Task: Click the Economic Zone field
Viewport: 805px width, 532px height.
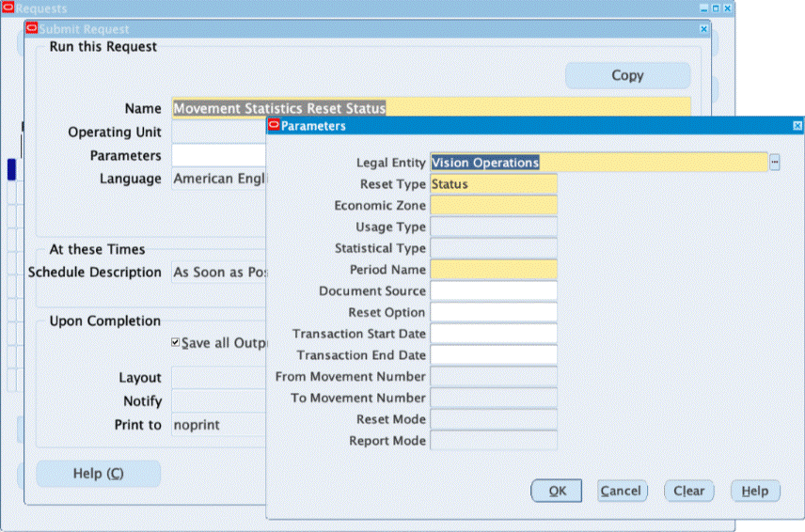Action: point(494,206)
